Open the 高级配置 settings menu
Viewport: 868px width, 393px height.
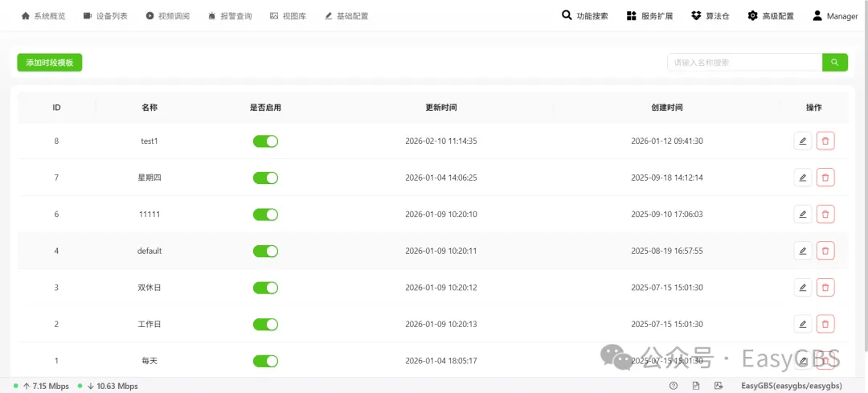tap(771, 16)
